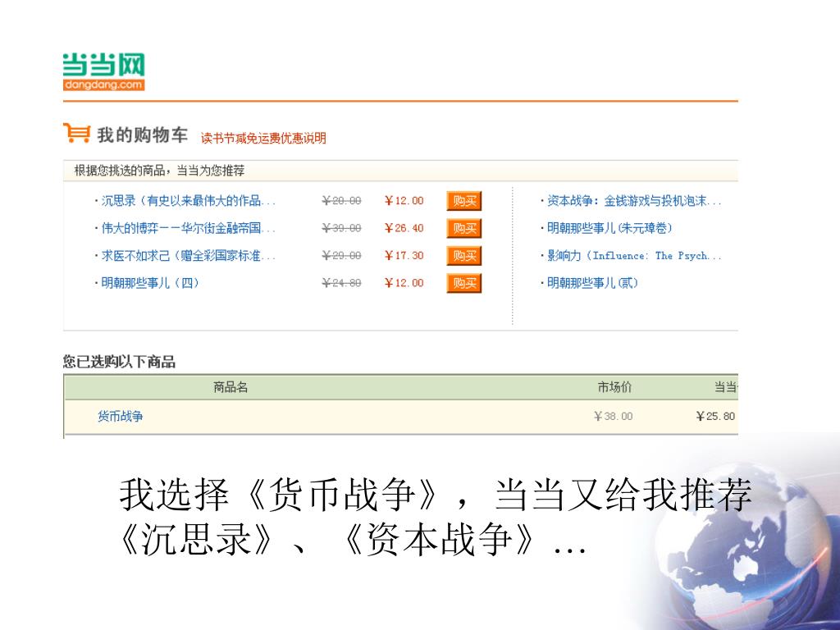Click the crossed-out price ¥30.00
The image size is (840, 630).
point(341,228)
